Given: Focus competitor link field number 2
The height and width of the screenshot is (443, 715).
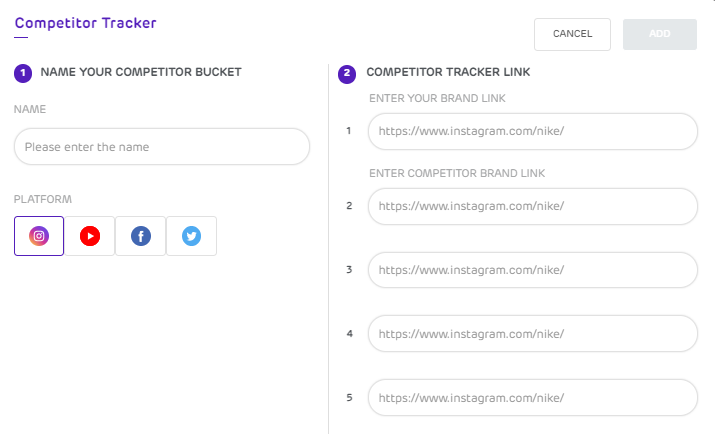Looking at the screenshot, I should [x=532, y=206].
